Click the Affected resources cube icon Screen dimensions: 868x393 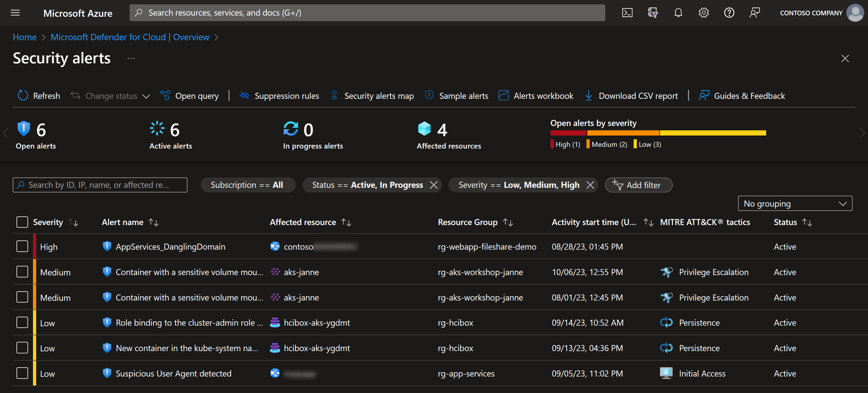424,128
